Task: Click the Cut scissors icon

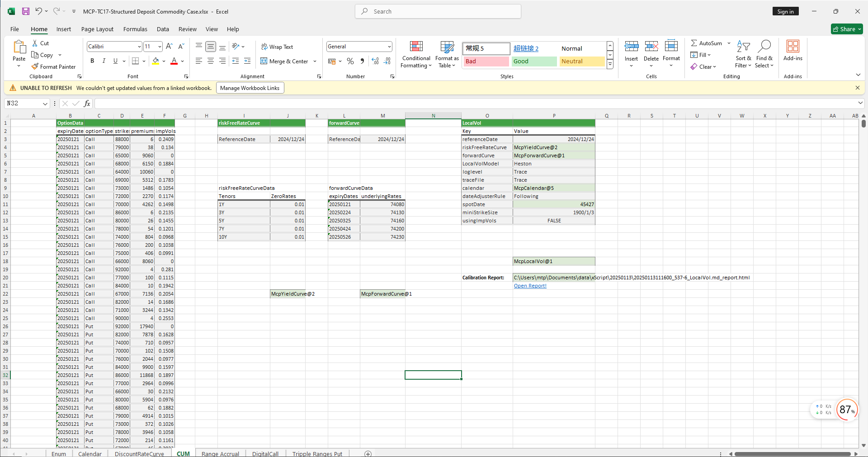Action: [35, 43]
